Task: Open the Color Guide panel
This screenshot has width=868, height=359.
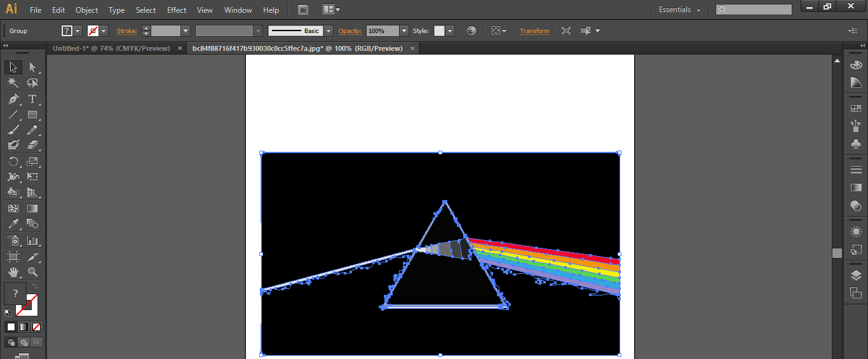Action: click(x=856, y=83)
